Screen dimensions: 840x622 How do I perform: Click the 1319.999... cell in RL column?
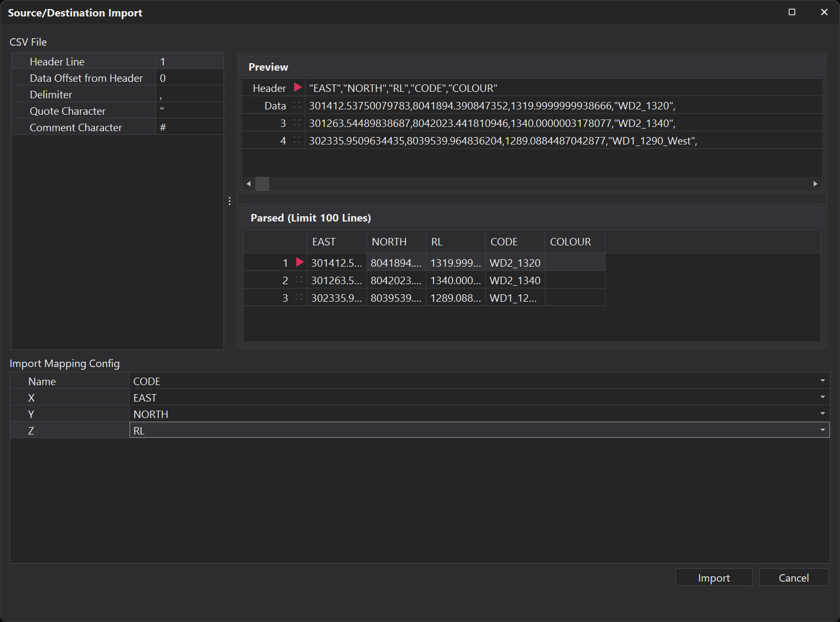pos(456,262)
